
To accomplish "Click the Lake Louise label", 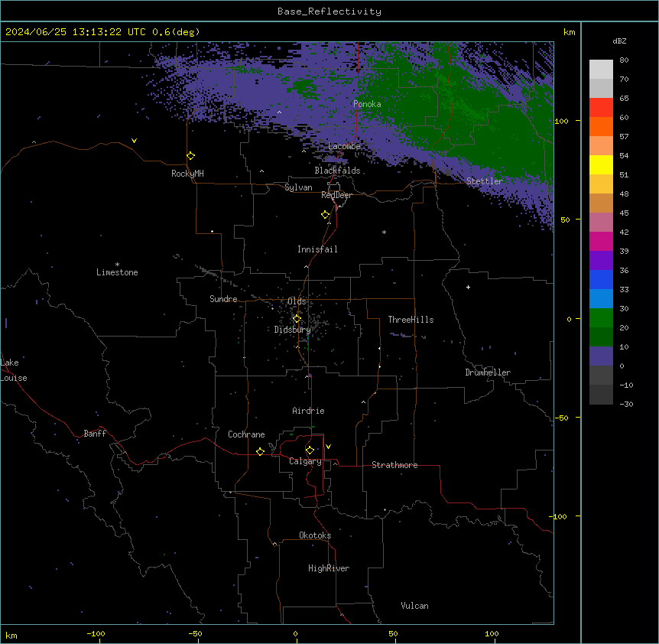I will [x=14, y=370].
